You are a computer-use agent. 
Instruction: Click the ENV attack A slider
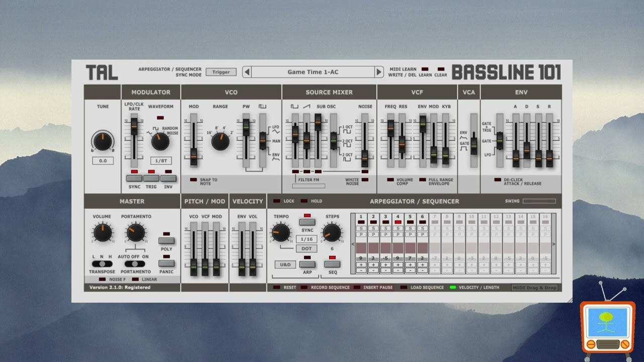pyautogui.click(x=516, y=141)
